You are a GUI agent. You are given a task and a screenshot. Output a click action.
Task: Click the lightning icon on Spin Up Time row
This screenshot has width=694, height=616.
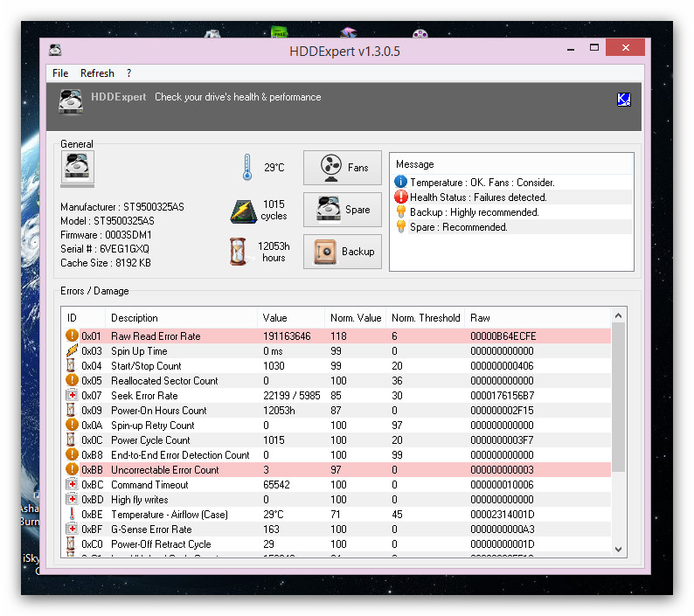coord(72,350)
